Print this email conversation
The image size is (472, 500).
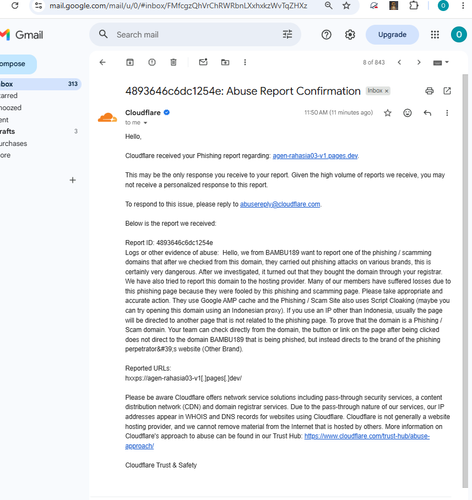point(429,91)
